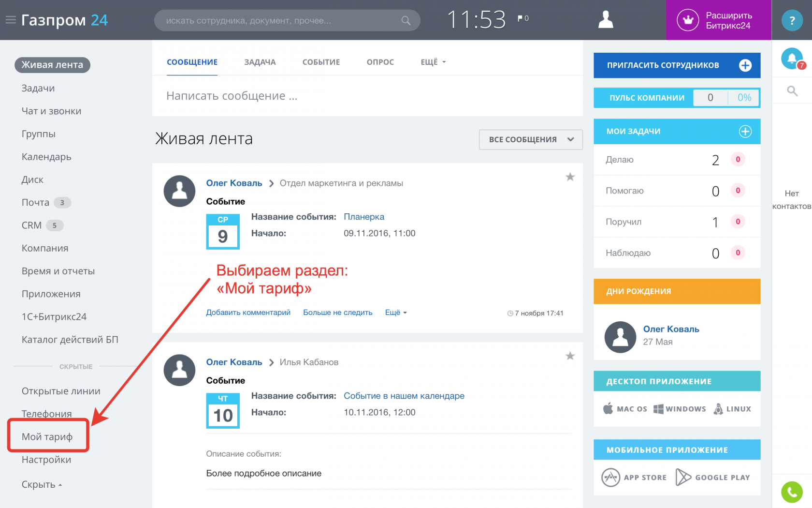Click plus icon on Invite employees

(x=745, y=65)
